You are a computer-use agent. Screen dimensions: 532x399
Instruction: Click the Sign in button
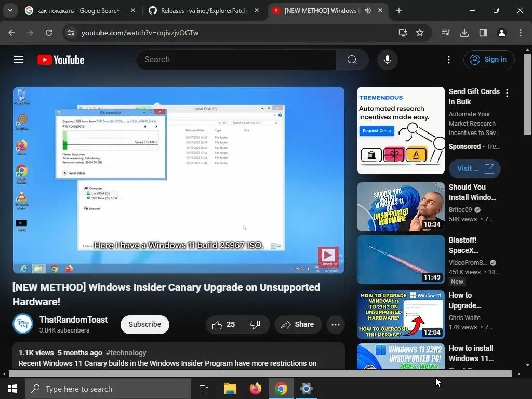pos(489,59)
